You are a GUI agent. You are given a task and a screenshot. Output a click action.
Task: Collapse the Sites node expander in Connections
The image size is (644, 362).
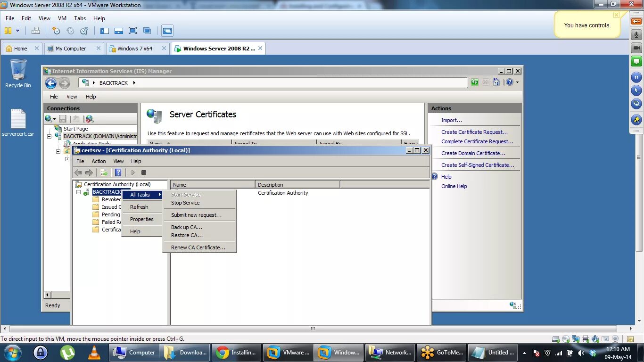point(58,152)
